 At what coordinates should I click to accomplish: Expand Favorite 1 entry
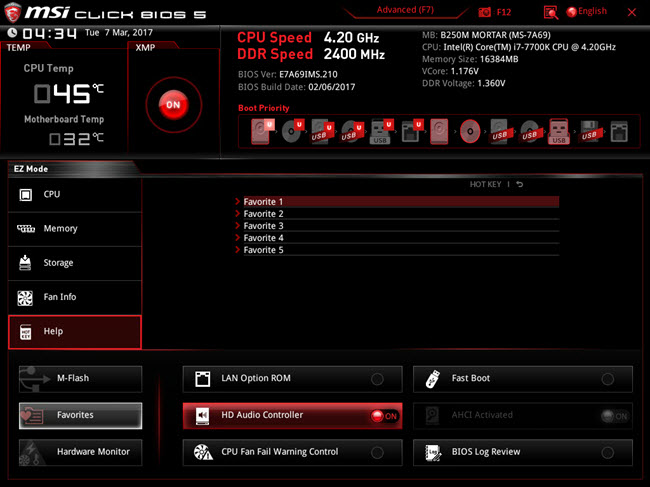[x=265, y=202]
